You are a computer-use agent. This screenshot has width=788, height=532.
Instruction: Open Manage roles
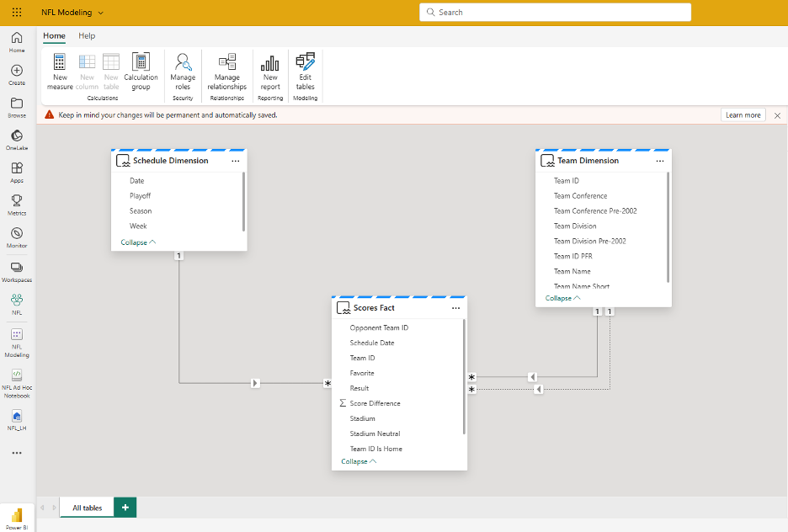point(183,72)
